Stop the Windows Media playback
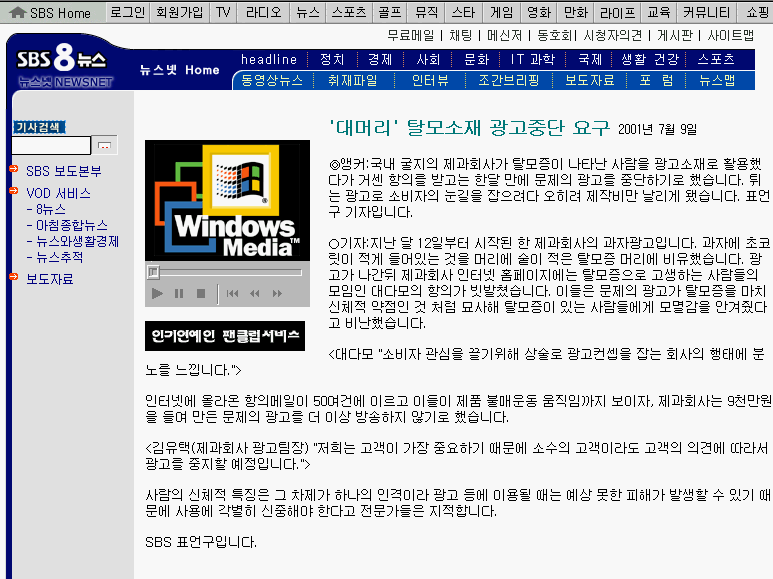This screenshot has width=773, height=579. coord(201,293)
